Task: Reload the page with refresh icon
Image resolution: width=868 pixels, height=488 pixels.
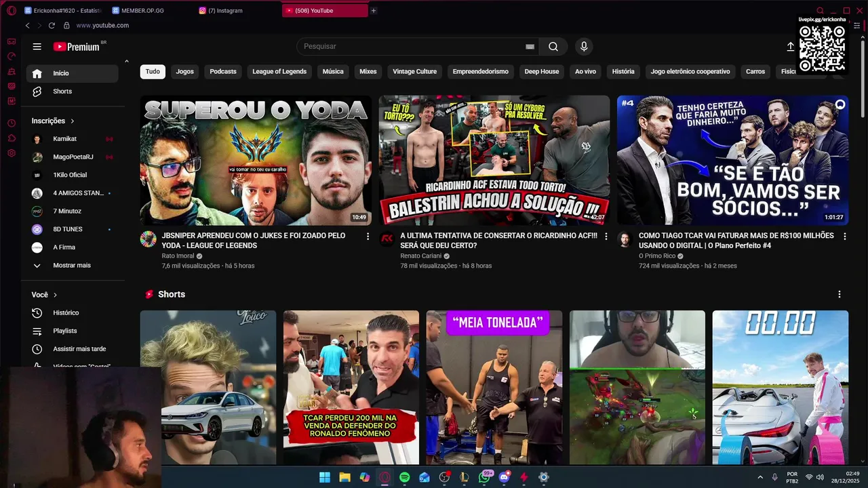Action: pos(52,26)
